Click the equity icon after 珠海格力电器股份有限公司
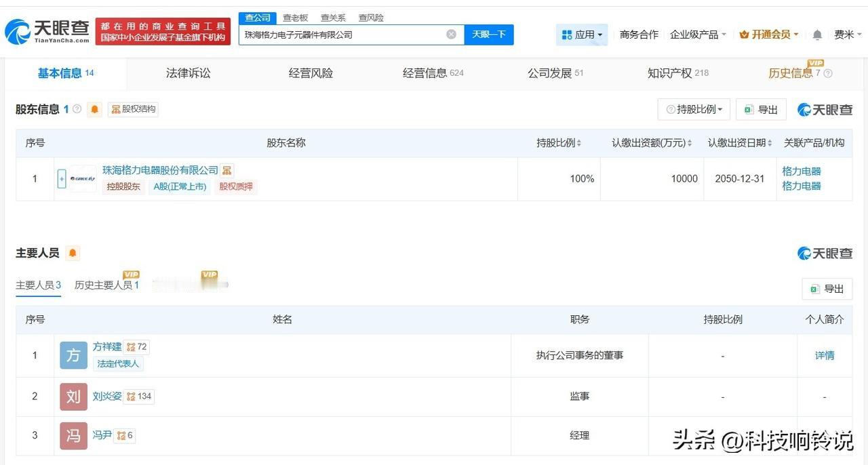Viewport: 868px width, 465px height. click(x=227, y=170)
